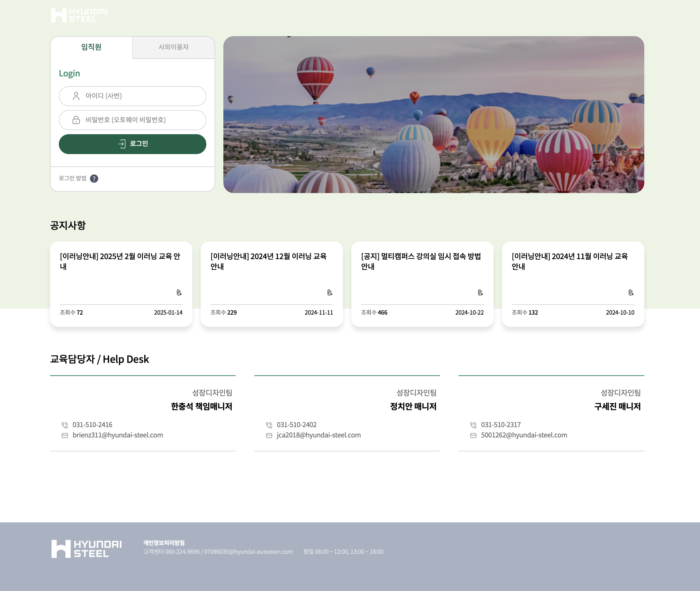
Task: Click phone icon beside 031-510-2416
Action: click(65, 425)
